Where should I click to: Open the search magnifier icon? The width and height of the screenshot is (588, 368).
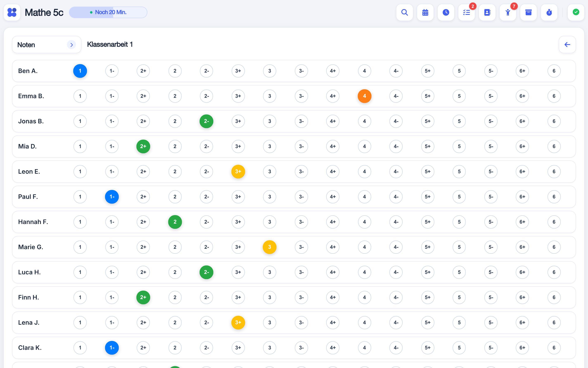404,12
